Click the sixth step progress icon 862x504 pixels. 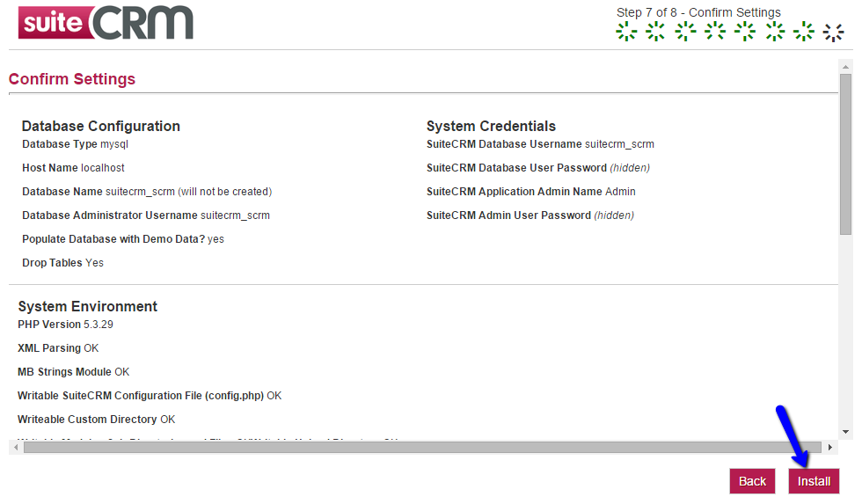coord(775,32)
